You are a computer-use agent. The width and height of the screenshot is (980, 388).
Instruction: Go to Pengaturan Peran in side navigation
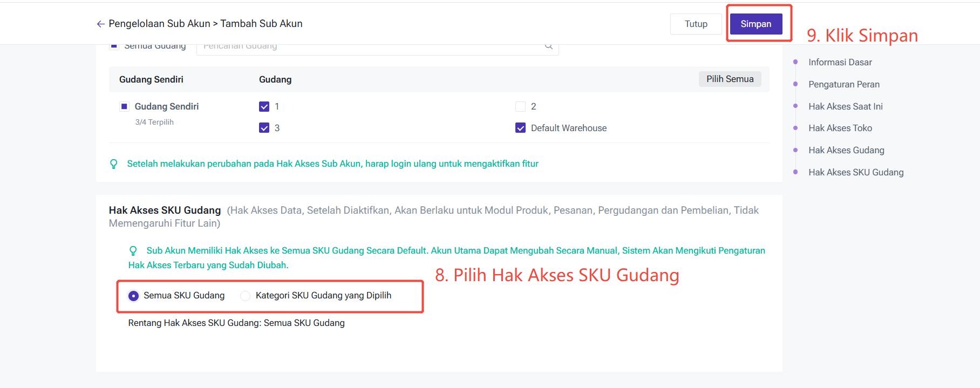pyautogui.click(x=843, y=85)
